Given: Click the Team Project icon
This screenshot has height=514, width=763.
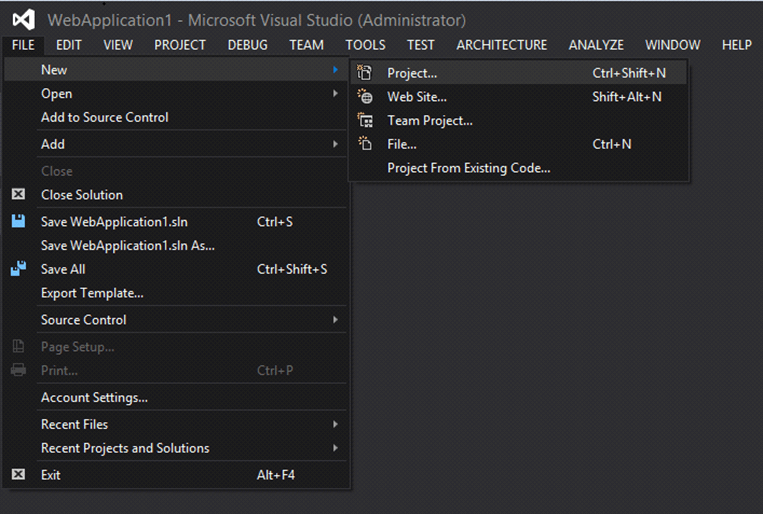Looking at the screenshot, I should click(365, 120).
